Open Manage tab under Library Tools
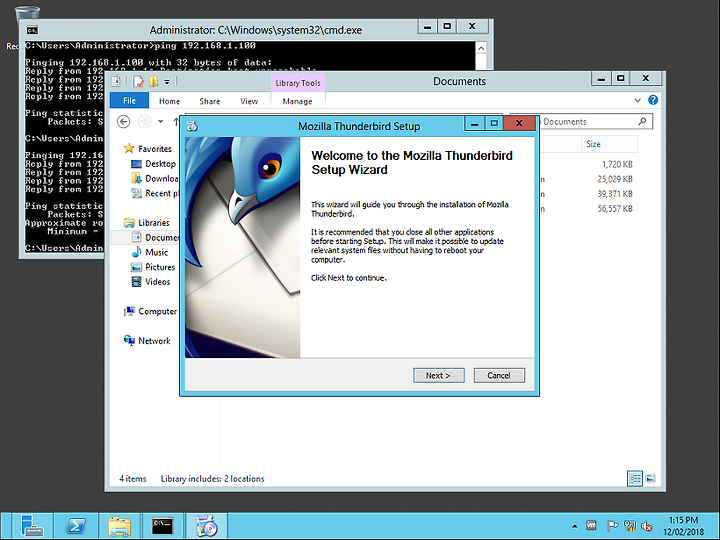Viewport: 720px width, 540px height. point(297,101)
